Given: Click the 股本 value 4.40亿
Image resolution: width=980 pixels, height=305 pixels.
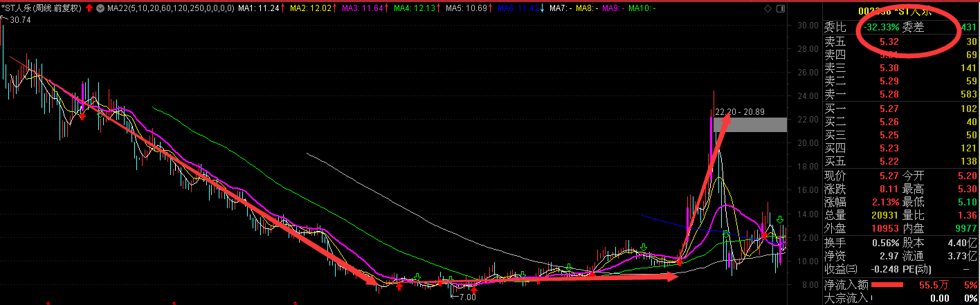Looking at the screenshot, I should point(961,243).
